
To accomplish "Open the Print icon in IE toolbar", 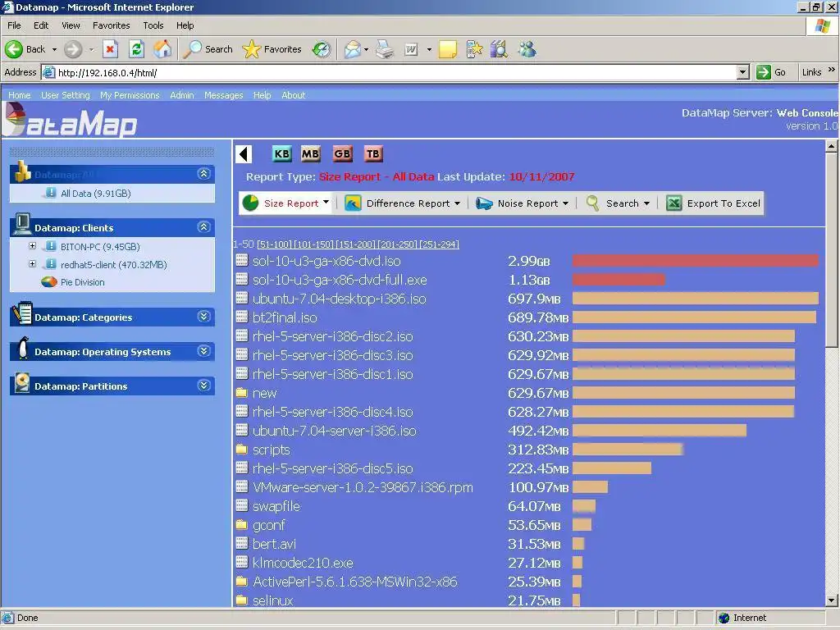I will 385,49.
